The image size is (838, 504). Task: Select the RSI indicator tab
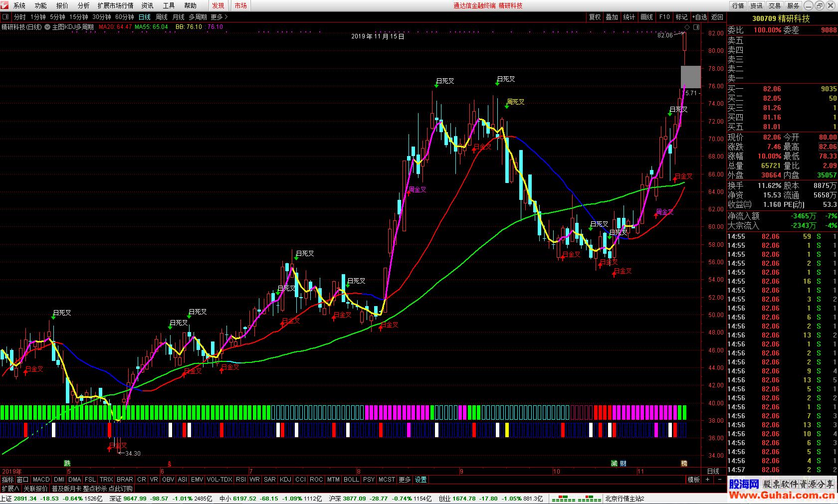(x=241, y=480)
